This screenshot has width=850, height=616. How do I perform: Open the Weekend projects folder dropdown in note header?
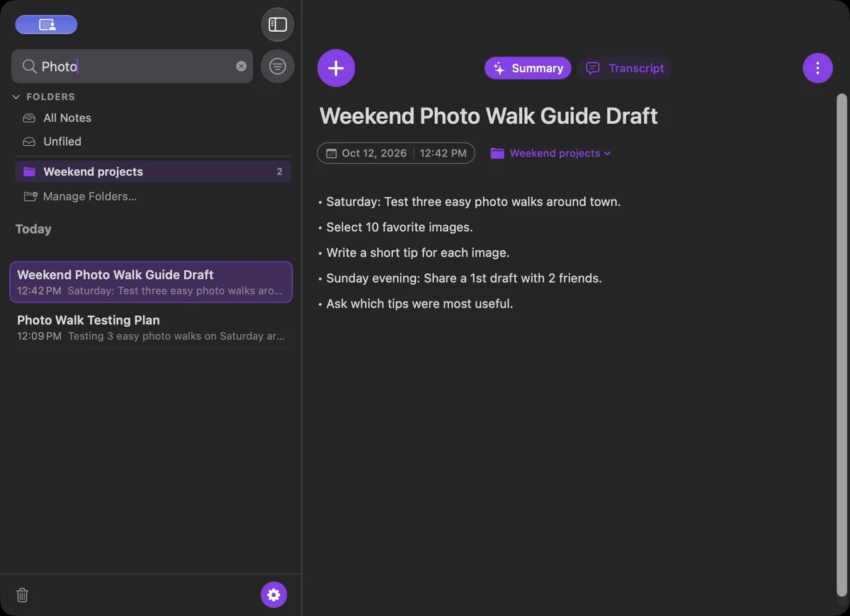(550, 153)
